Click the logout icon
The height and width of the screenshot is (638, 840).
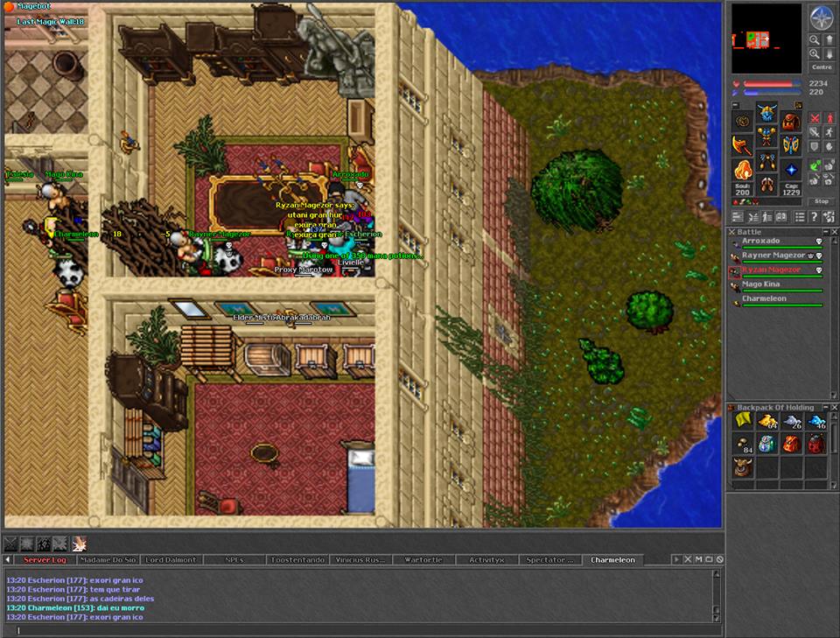click(x=829, y=216)
